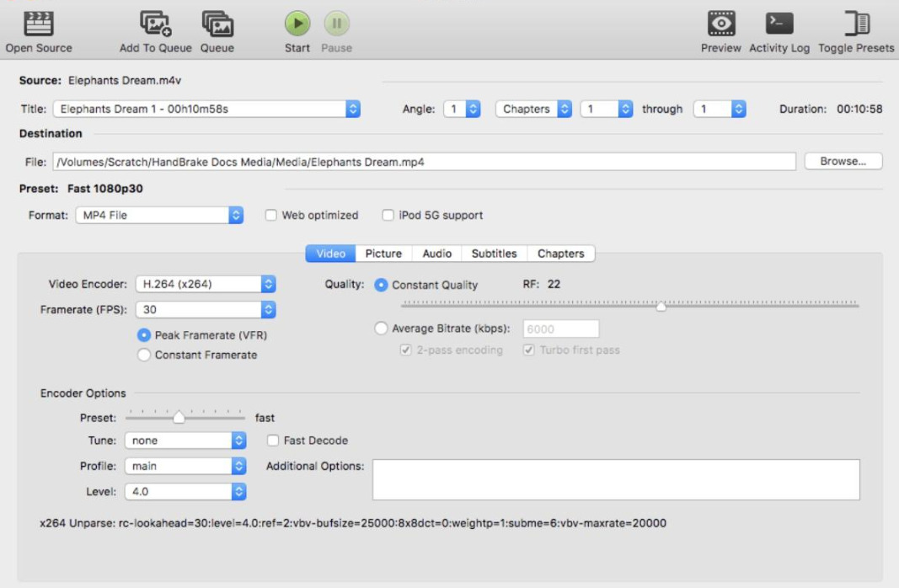
Task: Click the x264 Unparse text line
Action: point(352,522)
